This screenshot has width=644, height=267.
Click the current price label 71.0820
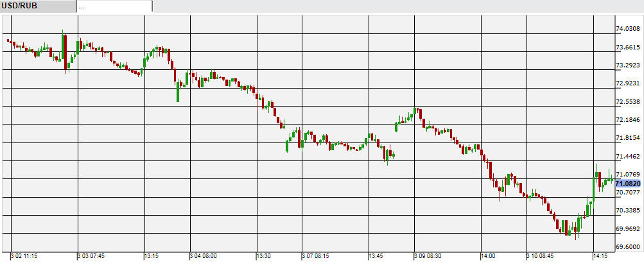(627, 184)
